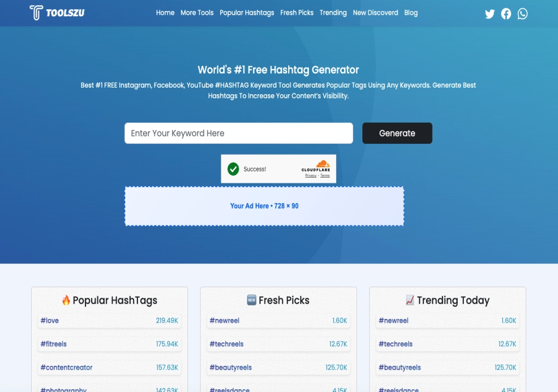Open the Home menu item

(x=165, y=13)
